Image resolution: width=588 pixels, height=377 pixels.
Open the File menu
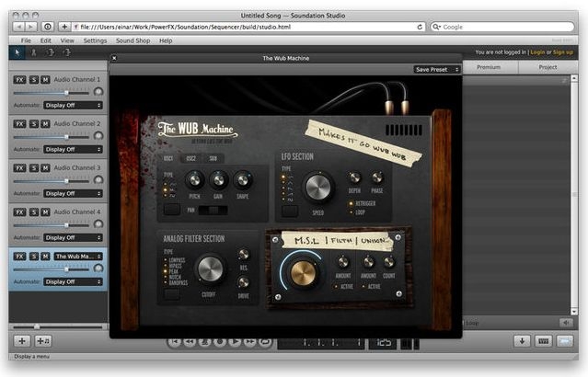[x=26, y=40]
